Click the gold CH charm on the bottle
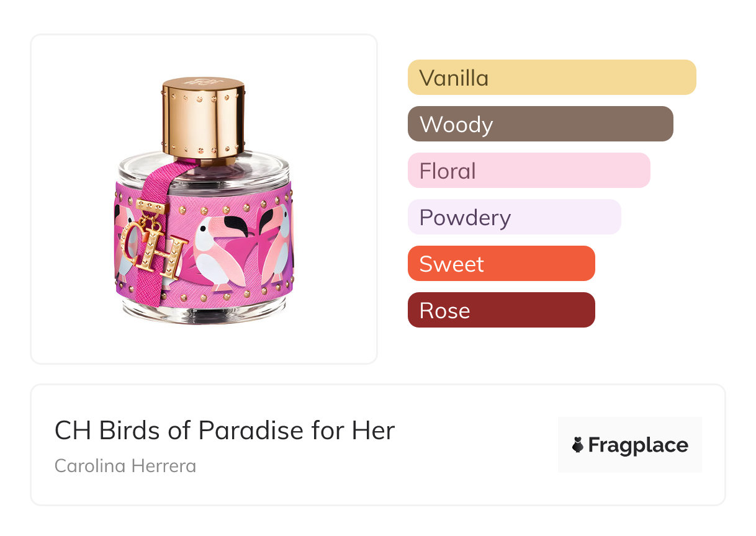Screen dimensions: 756x536 [152, 248]
